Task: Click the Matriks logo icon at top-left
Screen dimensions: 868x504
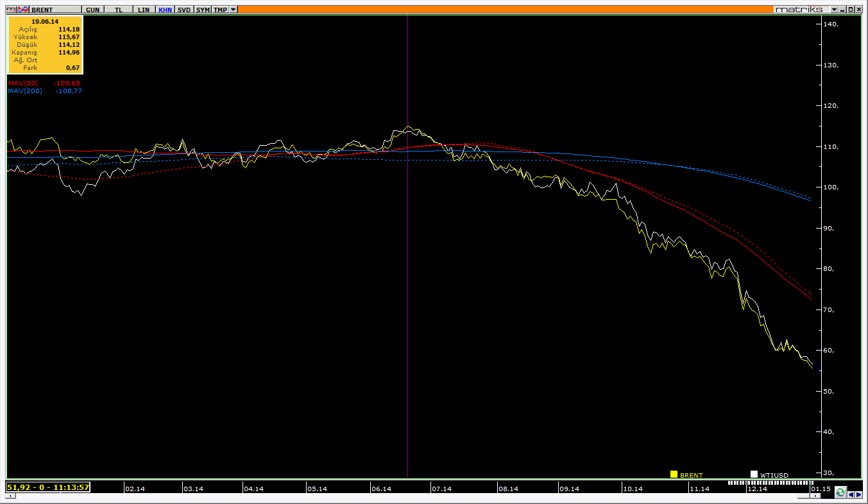Action: [11, 10]
